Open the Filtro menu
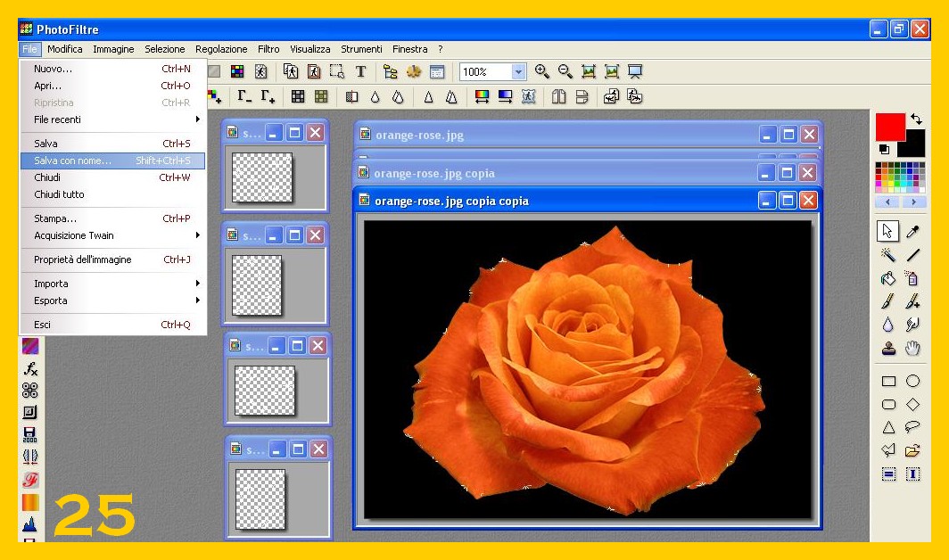Image resolution: width=949 pixels, height=560 pixels. point(268,49)
